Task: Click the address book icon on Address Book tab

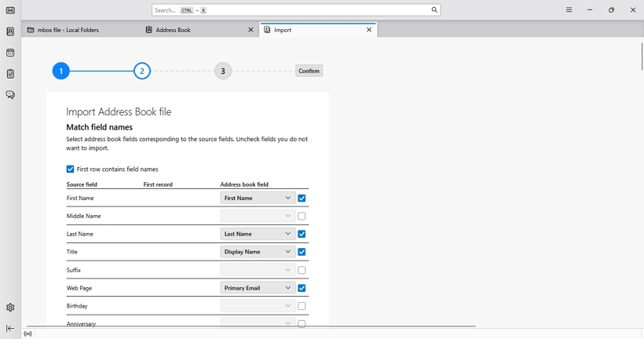Action: (149, 30)
